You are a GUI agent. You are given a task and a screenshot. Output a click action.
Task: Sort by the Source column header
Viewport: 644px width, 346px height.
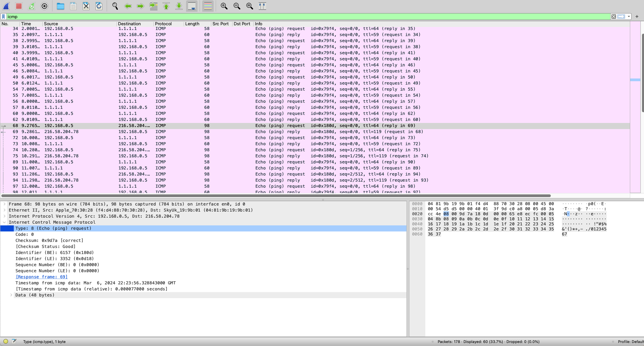79,24
